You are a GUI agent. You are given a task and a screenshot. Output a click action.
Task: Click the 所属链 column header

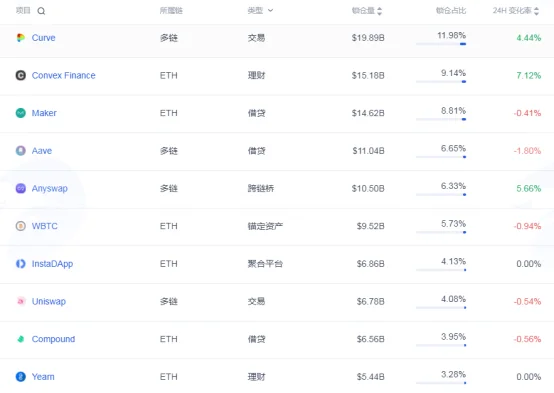pos(171,11)
